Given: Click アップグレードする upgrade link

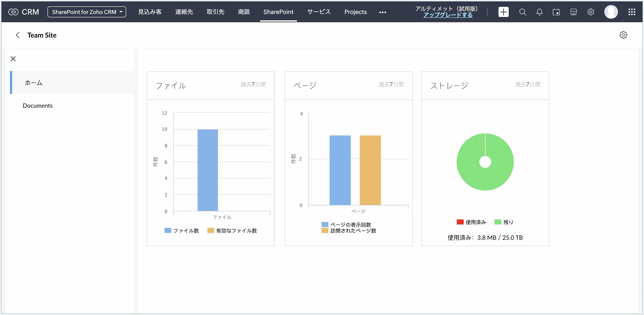Looking at the screenshot, I should [448, 15].
